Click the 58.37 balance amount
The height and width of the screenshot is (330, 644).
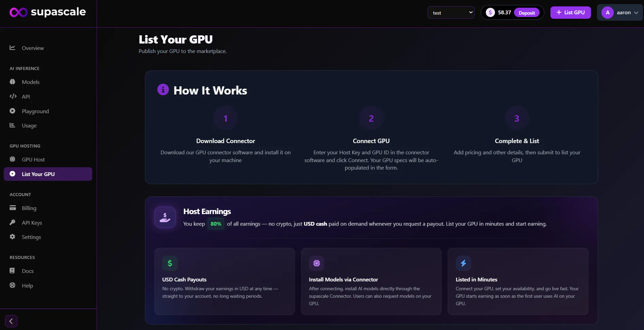pos(505,13)
